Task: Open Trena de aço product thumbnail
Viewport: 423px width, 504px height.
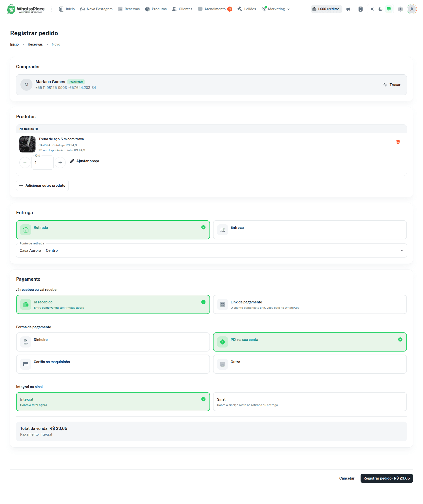Action: (27, 144)
